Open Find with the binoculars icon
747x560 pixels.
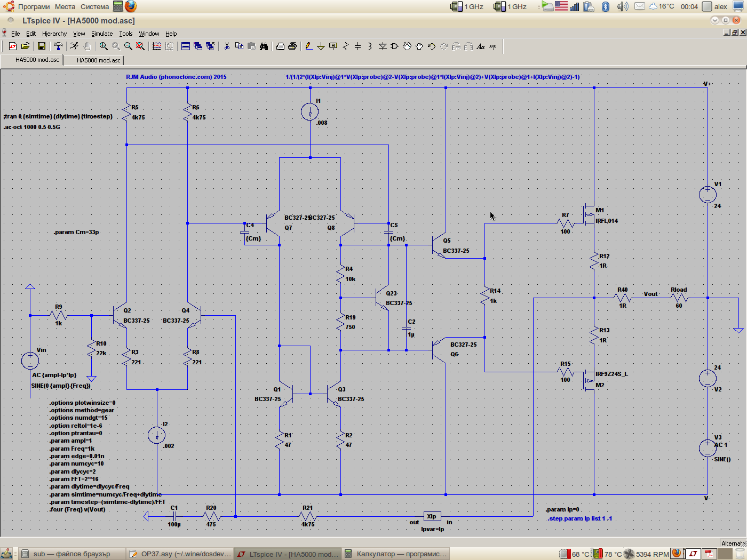coord(264,46)
